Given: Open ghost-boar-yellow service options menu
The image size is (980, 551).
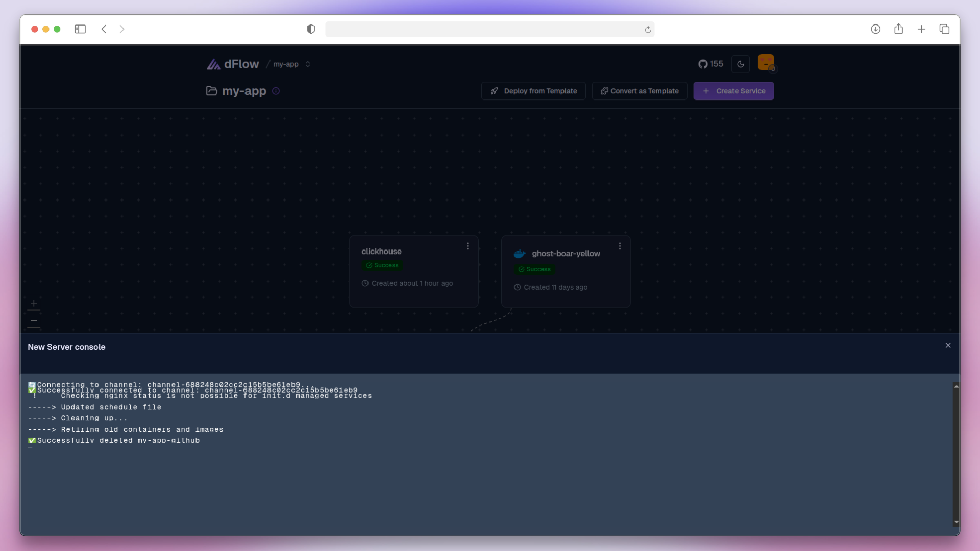Looking at the screenshot, I should click(620, 246).
